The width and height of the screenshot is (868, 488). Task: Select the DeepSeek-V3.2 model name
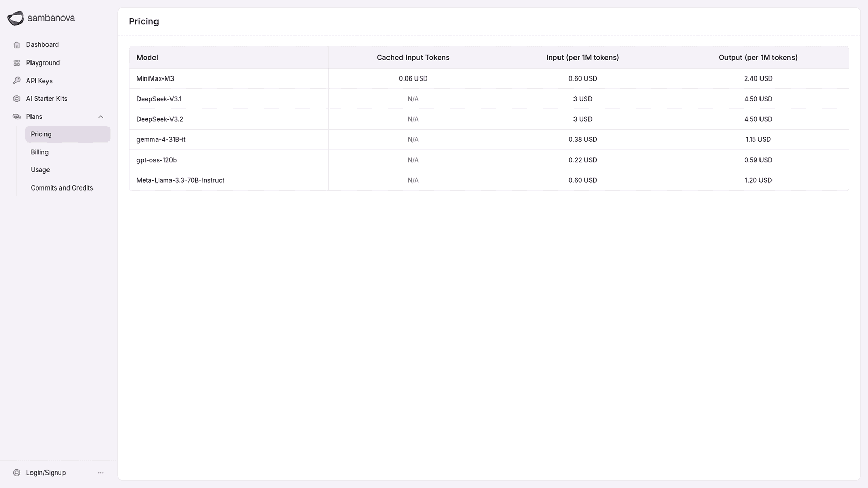[x=160, y=119]
